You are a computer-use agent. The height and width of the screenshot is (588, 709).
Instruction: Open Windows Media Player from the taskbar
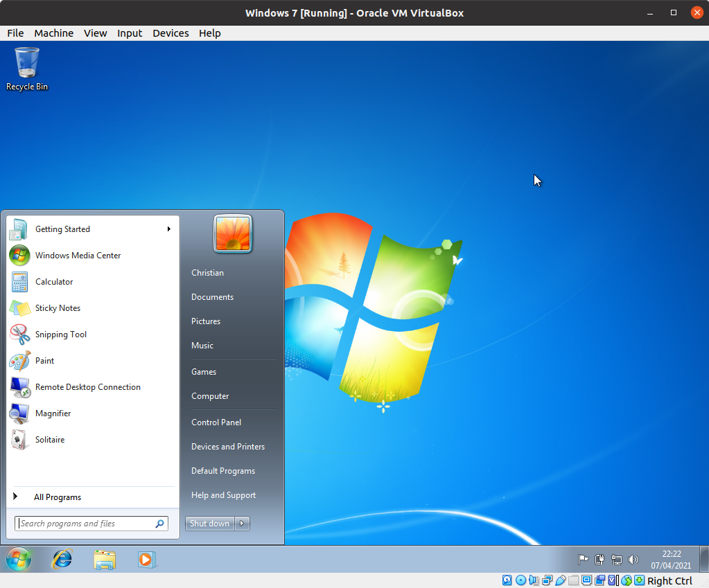[147, 560]
